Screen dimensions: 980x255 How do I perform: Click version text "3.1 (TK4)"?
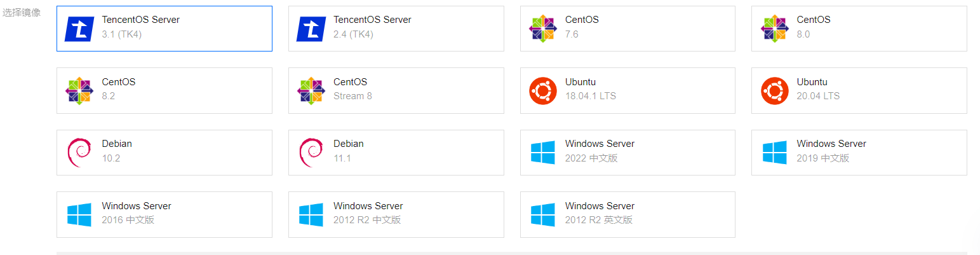pos(122,34)
